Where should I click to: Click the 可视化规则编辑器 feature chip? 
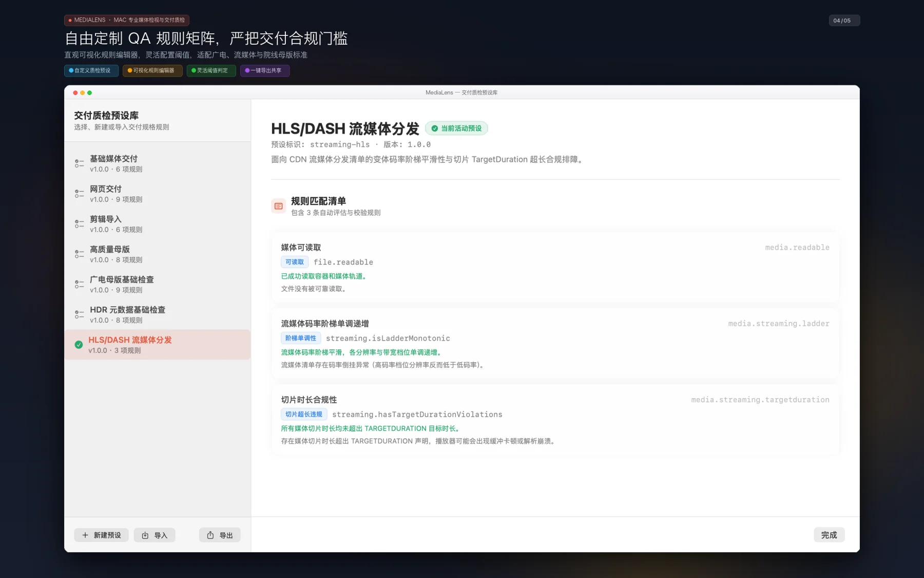(152, 70)
